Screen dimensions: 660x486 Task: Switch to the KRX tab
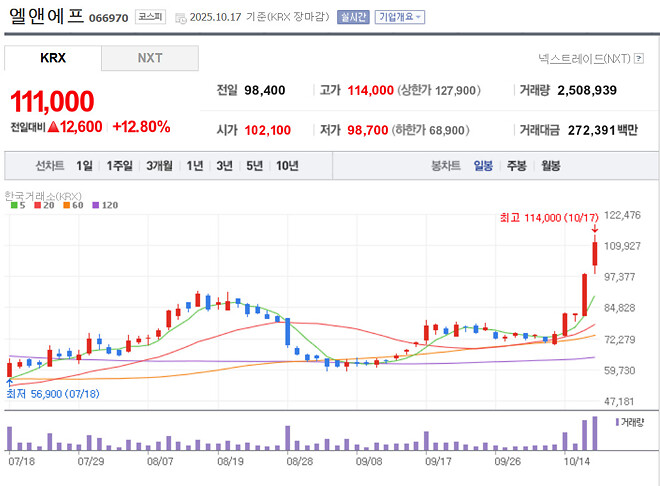(x=53, y=58)
